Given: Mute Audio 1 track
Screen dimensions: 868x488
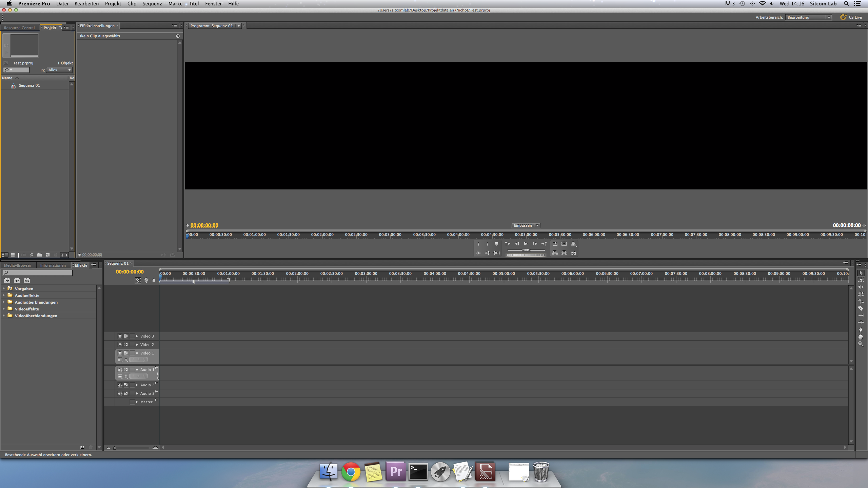Looking at the screenshot, I should pos(119,369).
